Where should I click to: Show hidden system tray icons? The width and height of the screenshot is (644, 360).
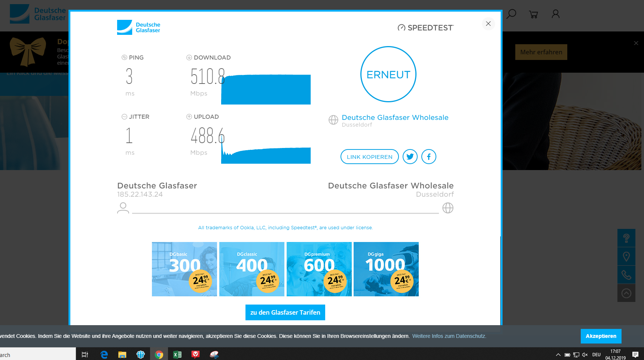[558, 355]
